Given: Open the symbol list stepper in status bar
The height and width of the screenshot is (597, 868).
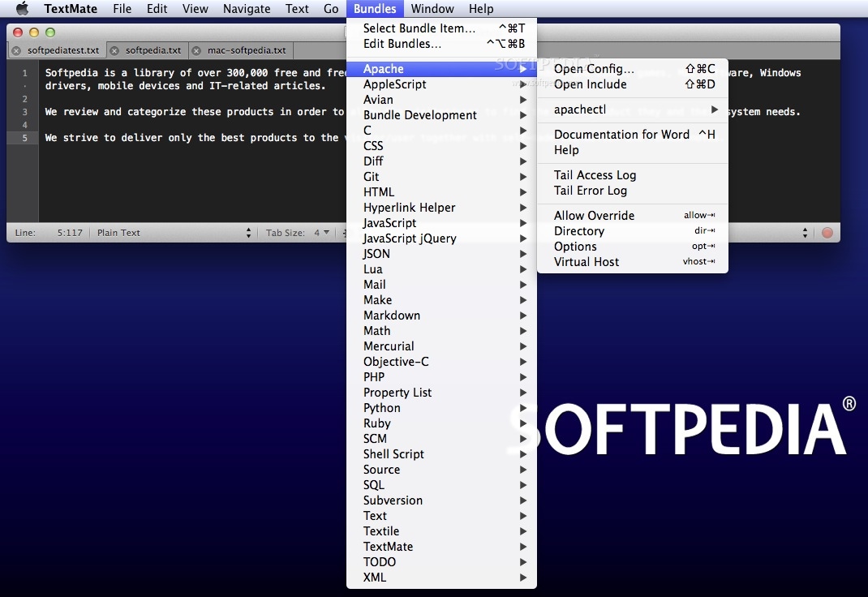Looking at the screenshot, I should tap(805, 233).
